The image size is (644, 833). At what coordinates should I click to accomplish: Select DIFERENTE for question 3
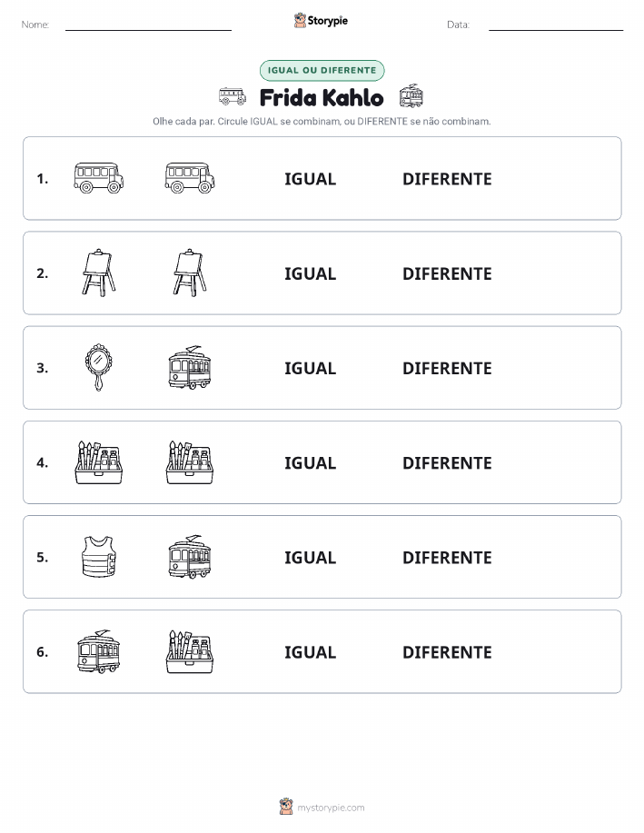(447, 368)
